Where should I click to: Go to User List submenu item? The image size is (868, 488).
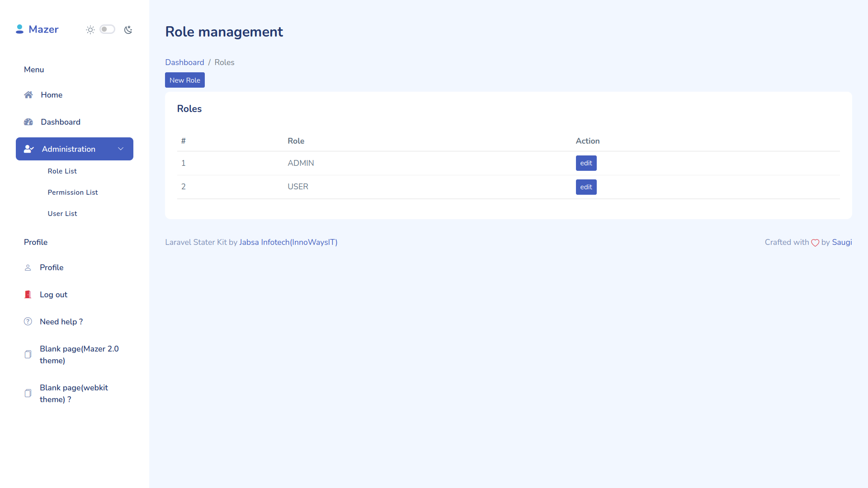click(62, 214)
